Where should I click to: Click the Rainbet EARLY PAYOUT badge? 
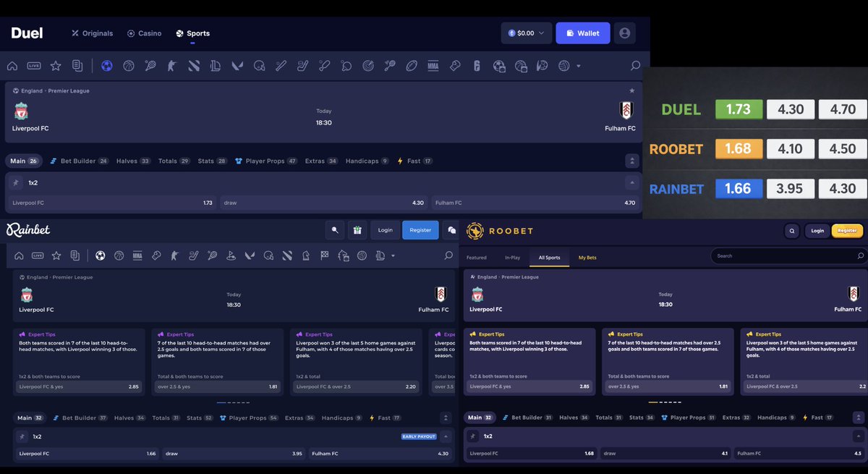419,436
